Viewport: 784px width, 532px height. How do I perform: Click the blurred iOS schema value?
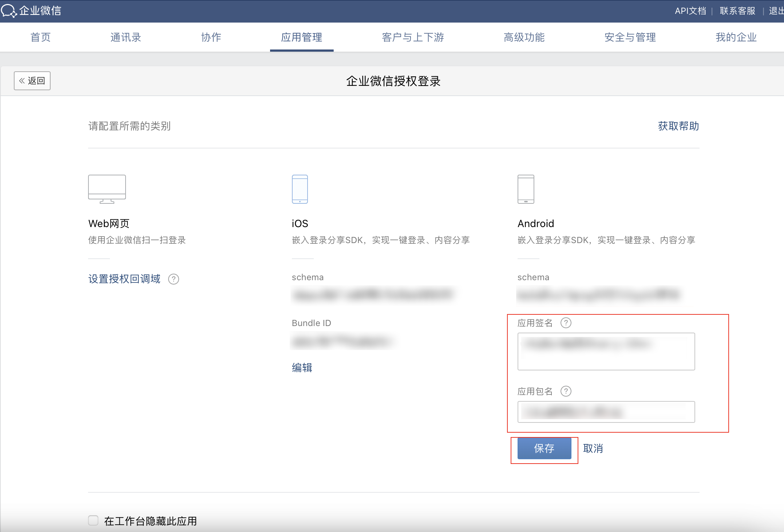click(x=373, y=294)
